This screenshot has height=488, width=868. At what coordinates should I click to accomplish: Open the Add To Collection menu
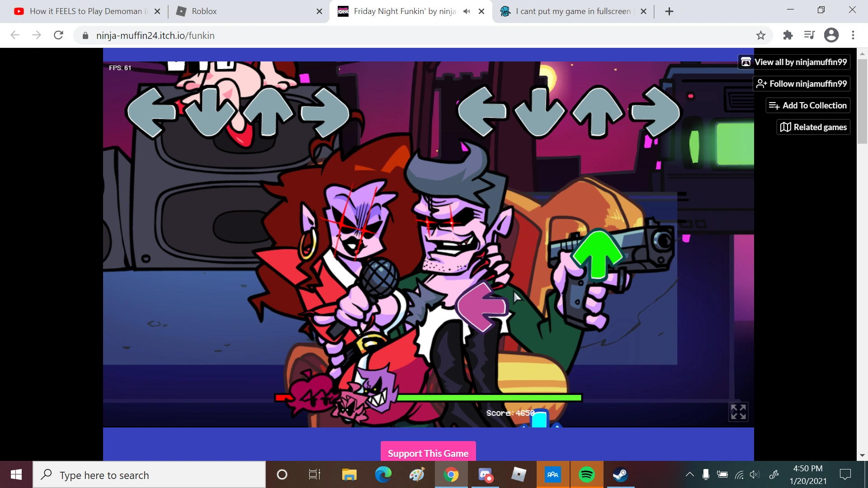(x=808, y=105)
